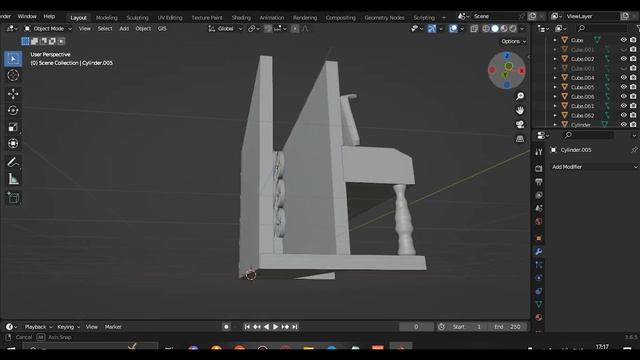Click the pan view hand icon
The image size is (640, 360).
click(520, 111)
